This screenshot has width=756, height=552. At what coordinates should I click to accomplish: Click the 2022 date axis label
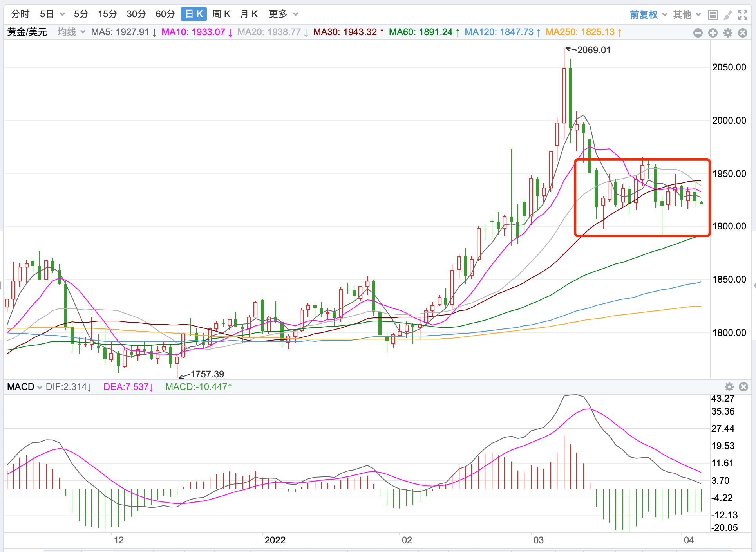(x=275, y=540)
